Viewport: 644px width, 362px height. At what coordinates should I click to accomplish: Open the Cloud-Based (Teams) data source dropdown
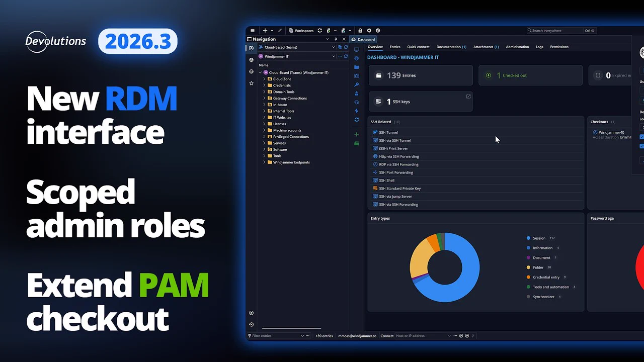tap(333, 47)
